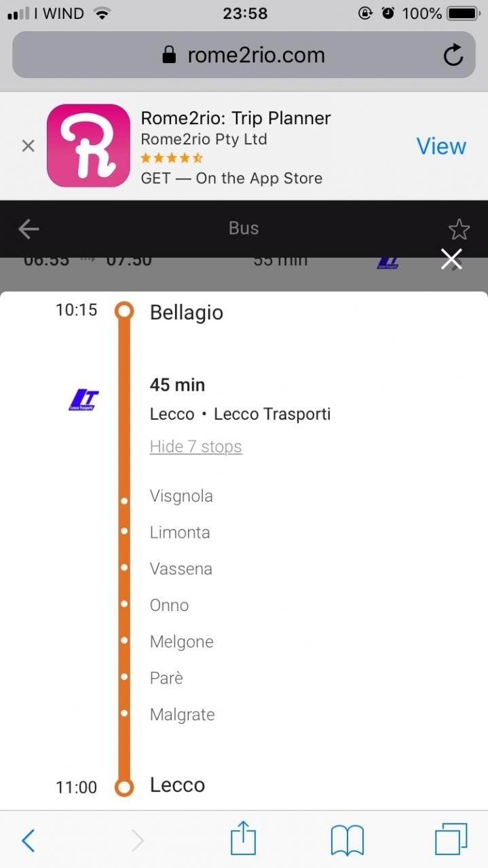The image size is (488, 868).
Task: Tap the Bellagio departure station
Action: pyautogui.click(x=186, y=313)
